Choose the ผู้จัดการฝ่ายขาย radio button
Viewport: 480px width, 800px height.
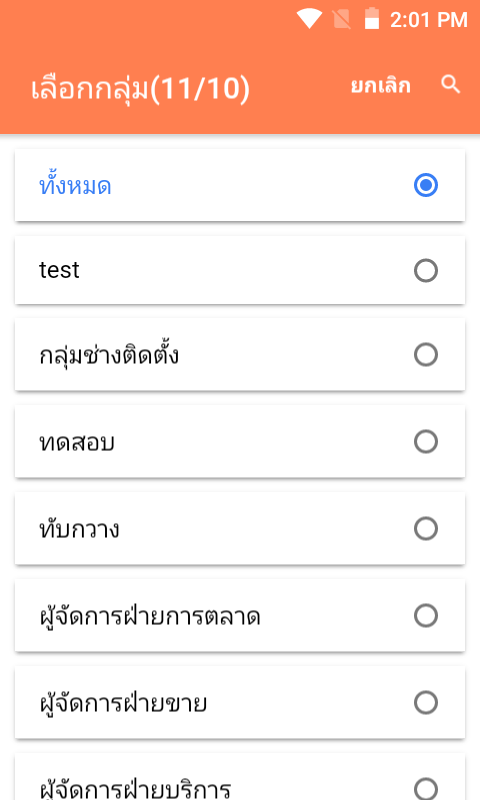pos(425,703)
